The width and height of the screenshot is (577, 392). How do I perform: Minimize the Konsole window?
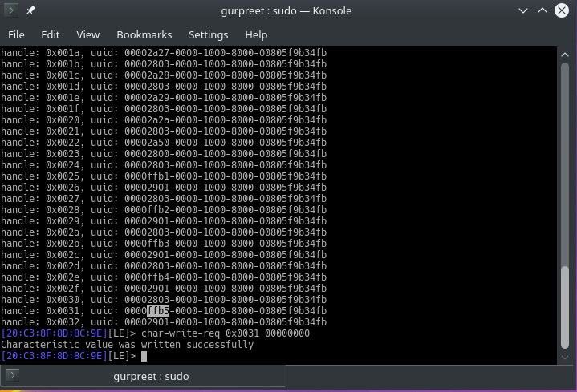point(522,11)
